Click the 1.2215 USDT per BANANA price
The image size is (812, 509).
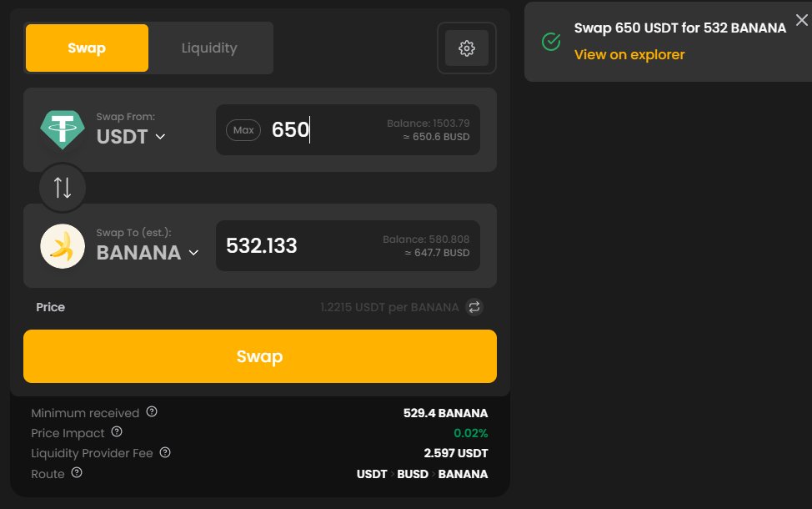389,307
